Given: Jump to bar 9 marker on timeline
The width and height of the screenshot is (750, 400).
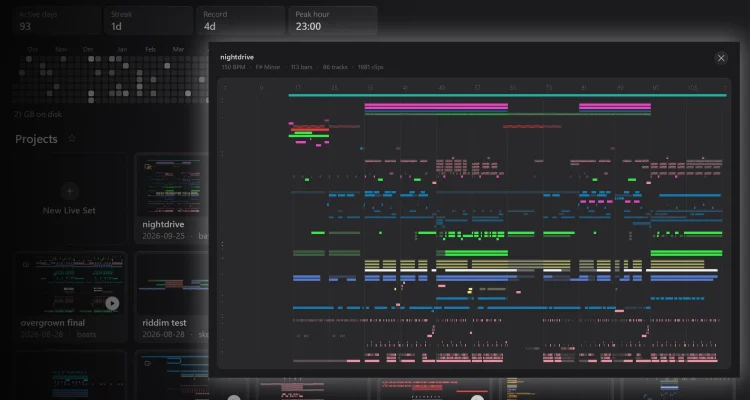Looking at the screenshot, I should (x=261, y=88).
